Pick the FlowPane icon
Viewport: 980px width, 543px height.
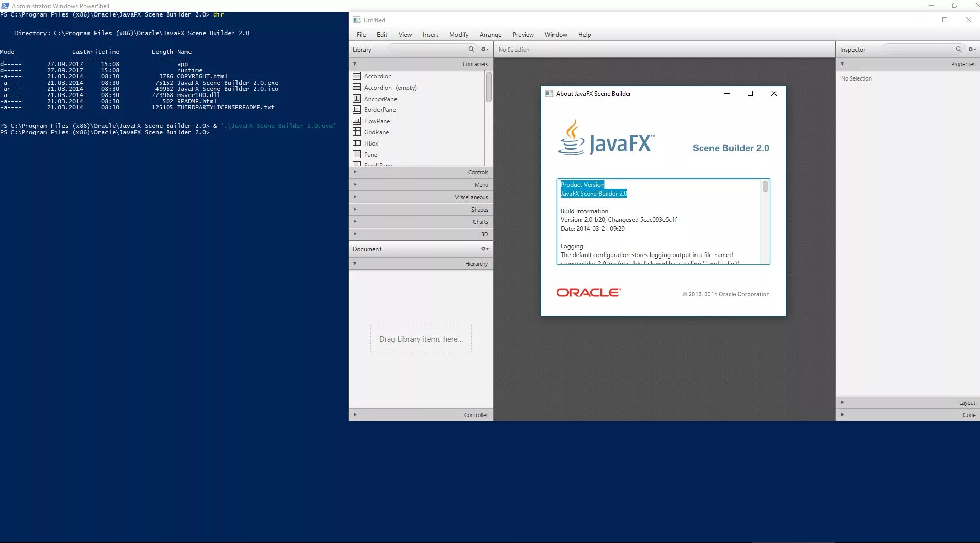click(356, 121)
